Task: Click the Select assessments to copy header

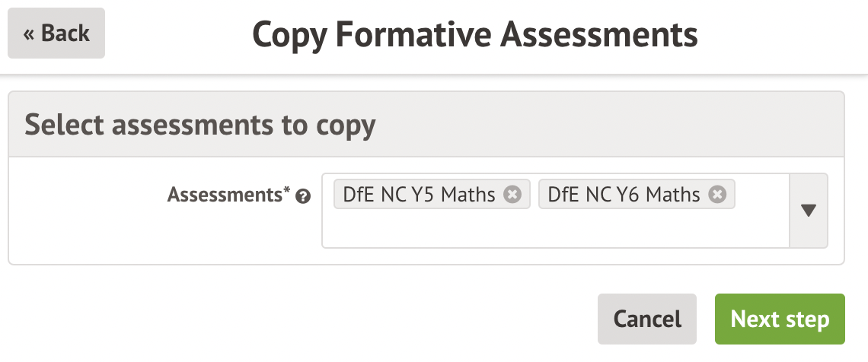Action: tap(200, 125)
